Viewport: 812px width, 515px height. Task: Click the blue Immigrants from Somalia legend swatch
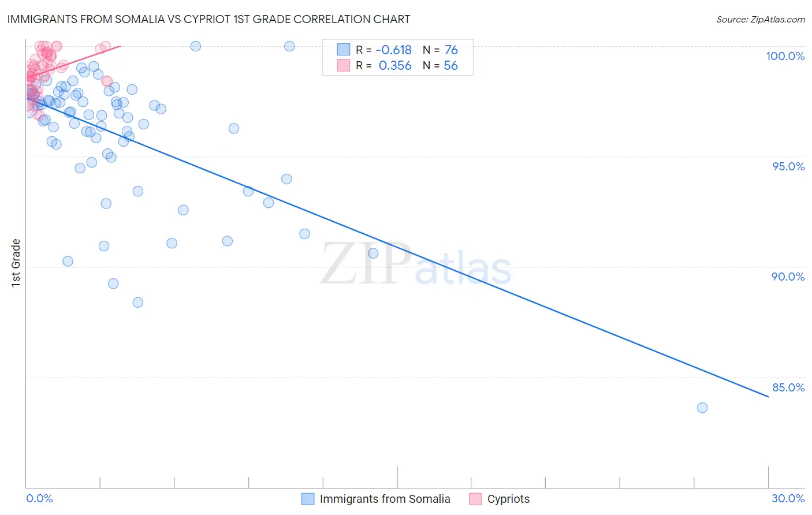(308, 499)
